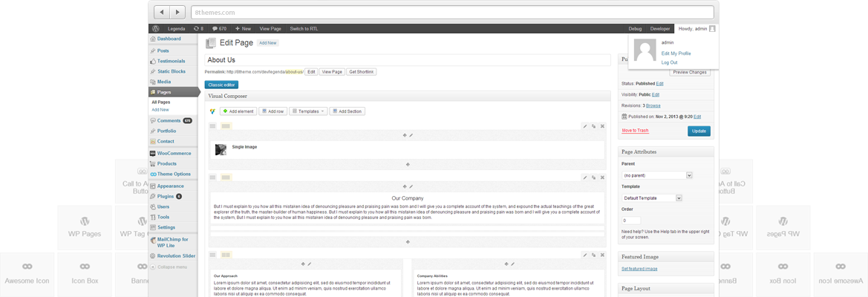
Task: Select Theme Options in the sidebar
Action: [x=173, y=174]
